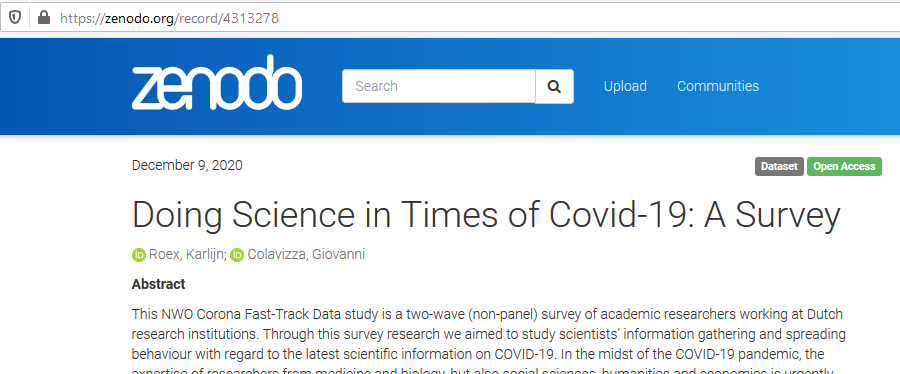
Task: Click the zenodo.org domain in address bar
Action: [x=139, y=18]
